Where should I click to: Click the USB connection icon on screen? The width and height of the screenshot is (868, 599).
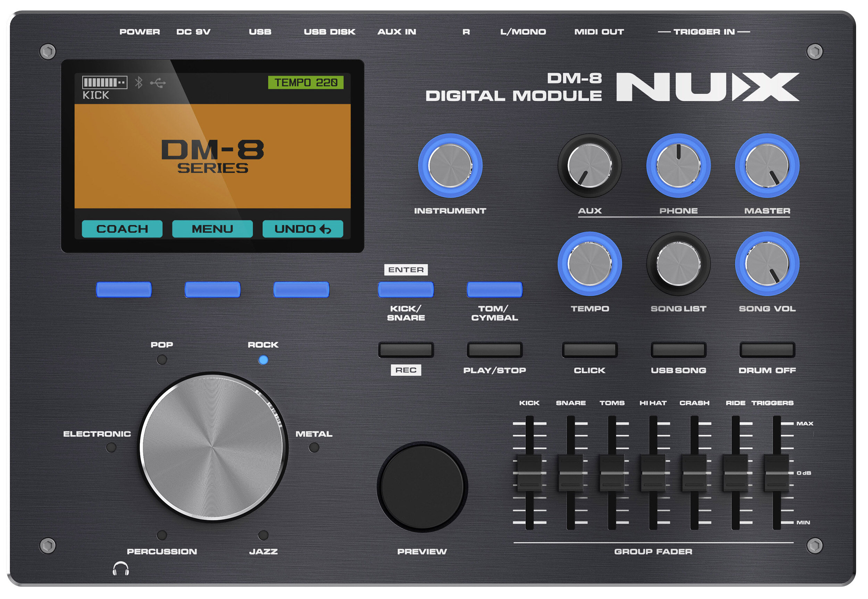pos(158,83)
